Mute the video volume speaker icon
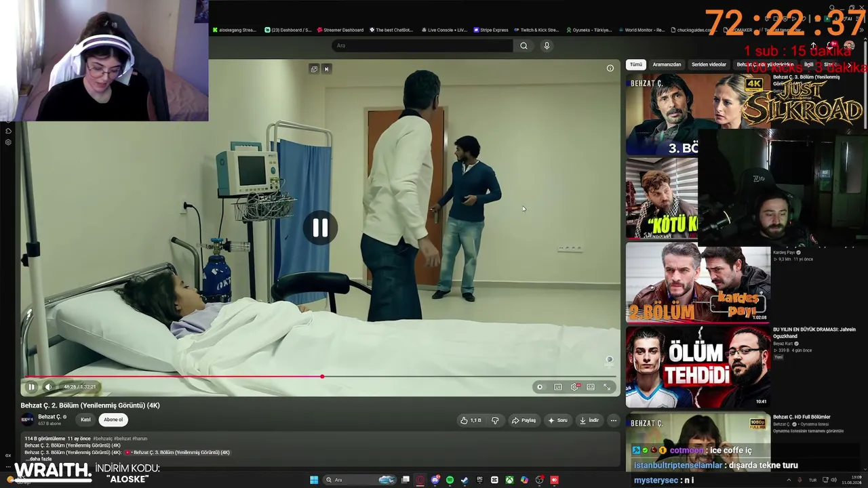 [x=48, y=387]
